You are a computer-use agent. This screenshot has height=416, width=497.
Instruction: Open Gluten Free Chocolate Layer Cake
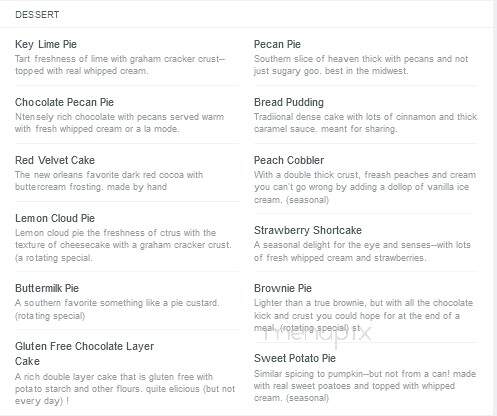[x=84, y=354]
